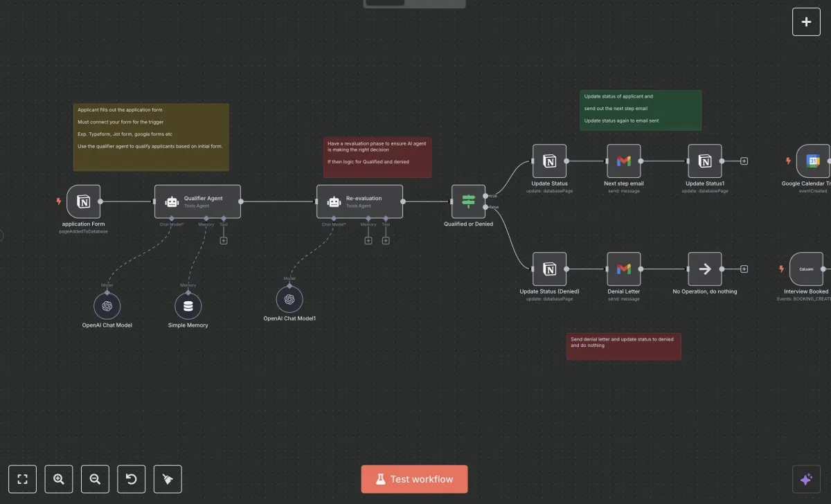Add memory to the Re-evaluation agent
This screenshot has width=831, height=504.
368,240
